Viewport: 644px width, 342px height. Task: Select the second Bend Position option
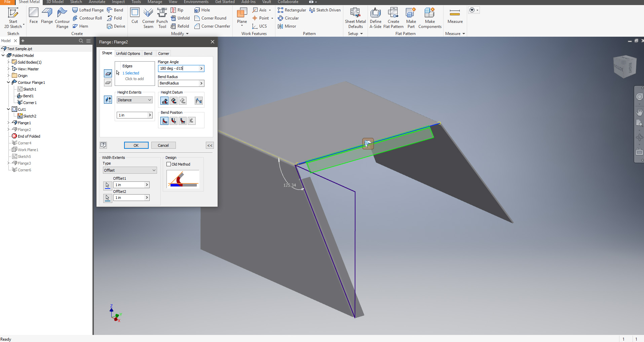click(174, 121)
